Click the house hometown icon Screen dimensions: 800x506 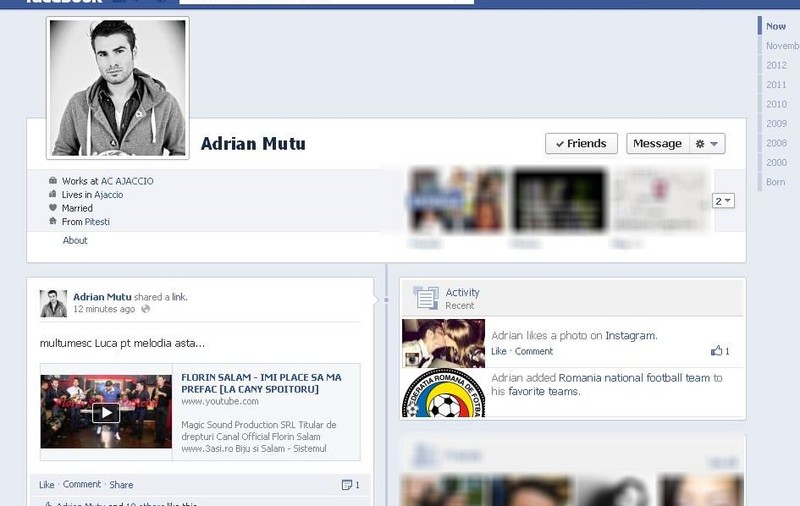point(53,221)
